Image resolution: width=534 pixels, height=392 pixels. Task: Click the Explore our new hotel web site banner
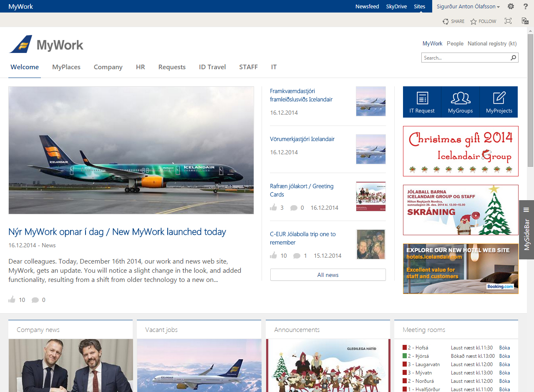point(461,269)
